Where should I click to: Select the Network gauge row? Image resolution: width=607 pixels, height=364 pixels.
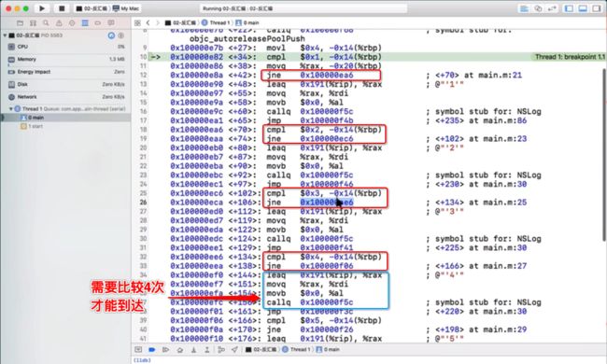tap(65, 97)
